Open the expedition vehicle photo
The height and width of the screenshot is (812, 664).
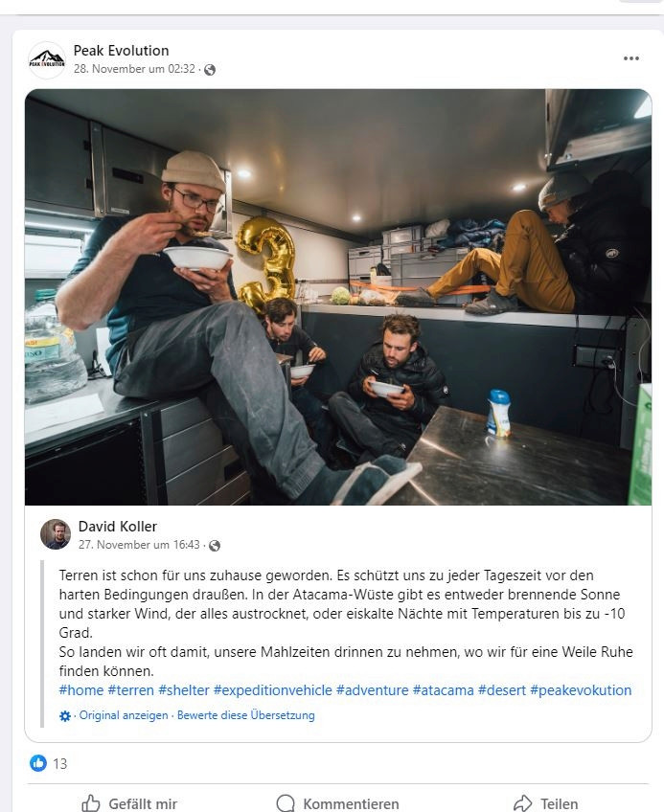click(338, 297)
